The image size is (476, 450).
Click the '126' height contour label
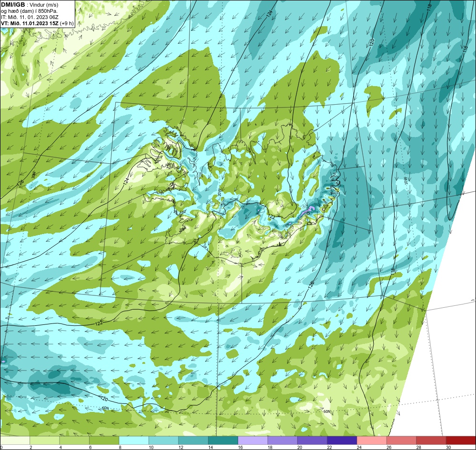click(x=20, y=183)
